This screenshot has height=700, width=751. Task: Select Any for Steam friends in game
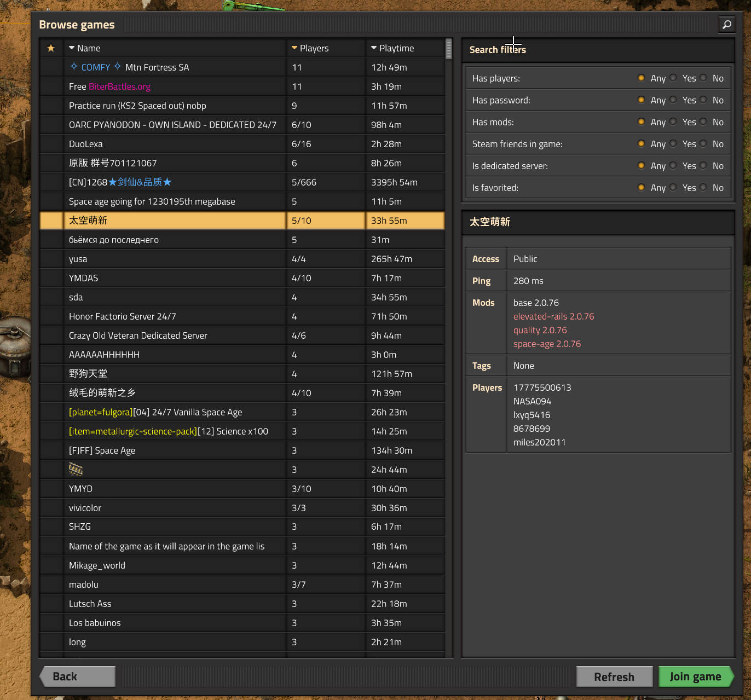[641, 144]
